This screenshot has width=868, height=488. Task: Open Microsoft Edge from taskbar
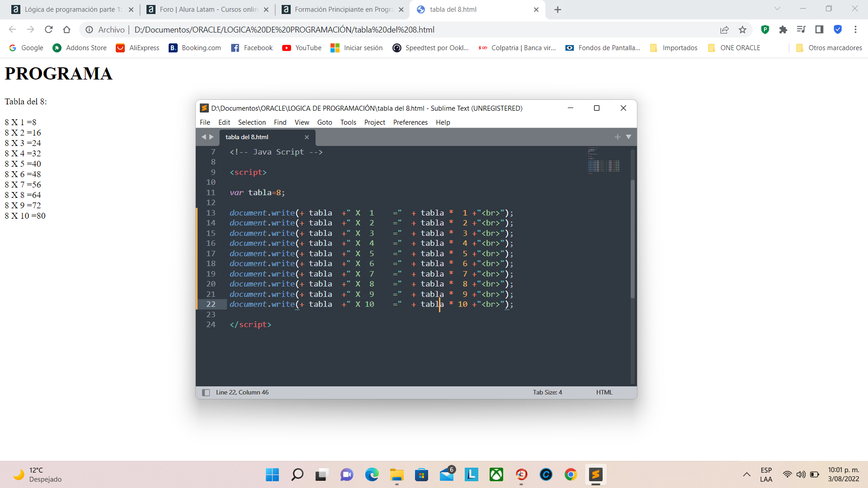372,474
